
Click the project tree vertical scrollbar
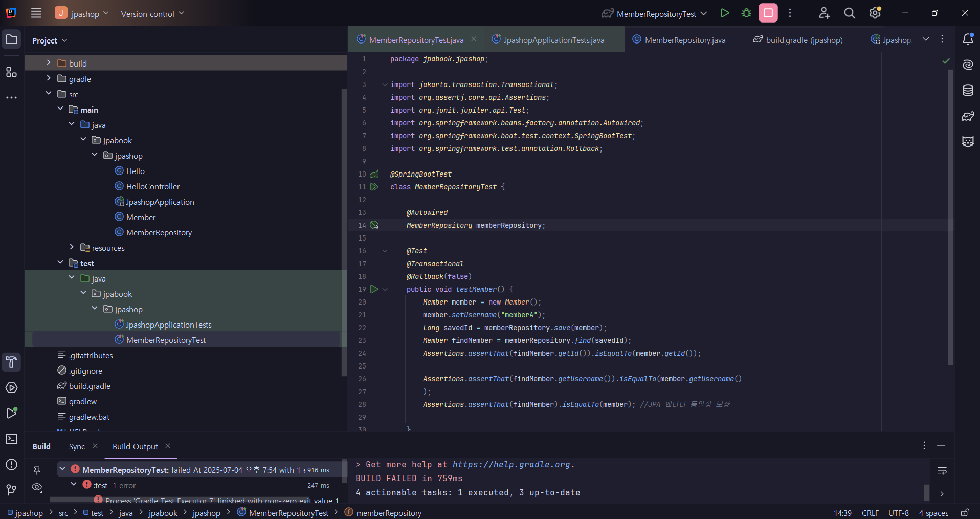coord(344,232)
